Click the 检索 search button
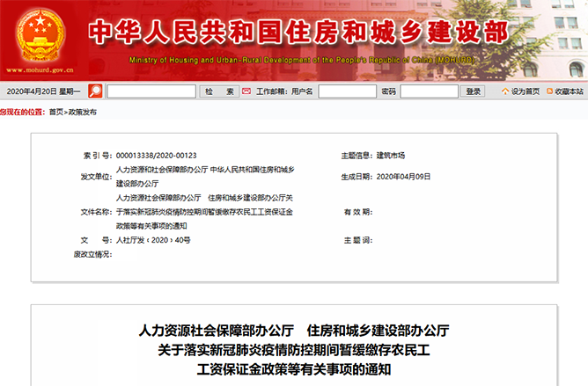588x386 pixels. [219, 91]
